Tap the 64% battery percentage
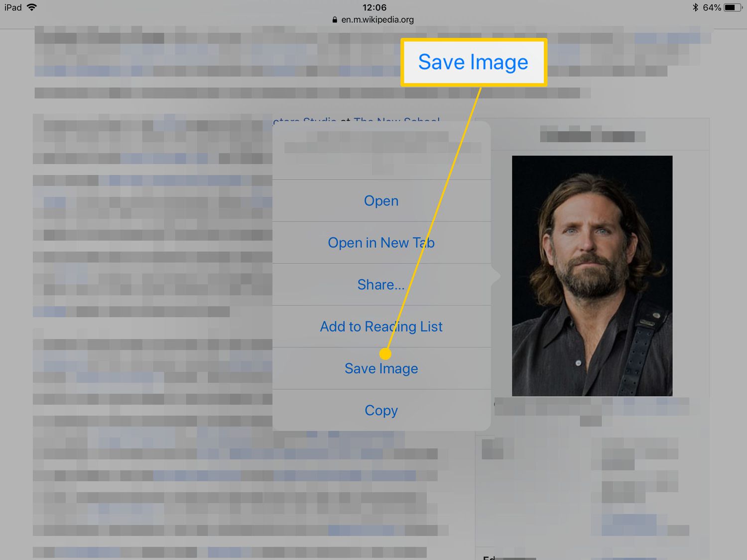This screenshot has width=747, height=560. [712, 7]
